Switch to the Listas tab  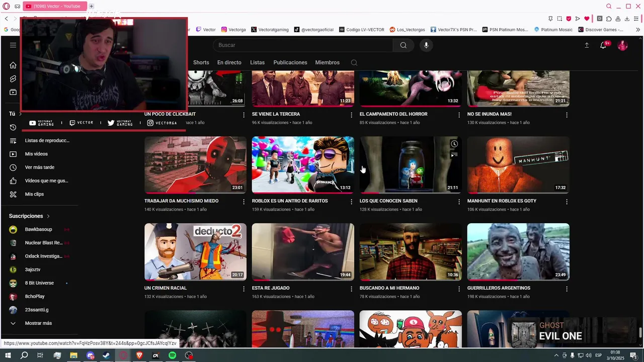[257, 63]
